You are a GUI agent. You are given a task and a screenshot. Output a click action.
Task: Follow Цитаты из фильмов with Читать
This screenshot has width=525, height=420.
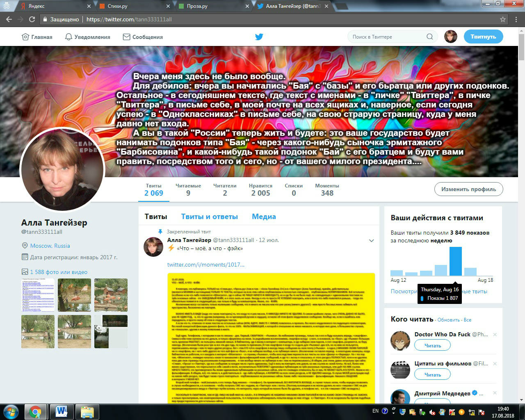click(x=432, y=374)
